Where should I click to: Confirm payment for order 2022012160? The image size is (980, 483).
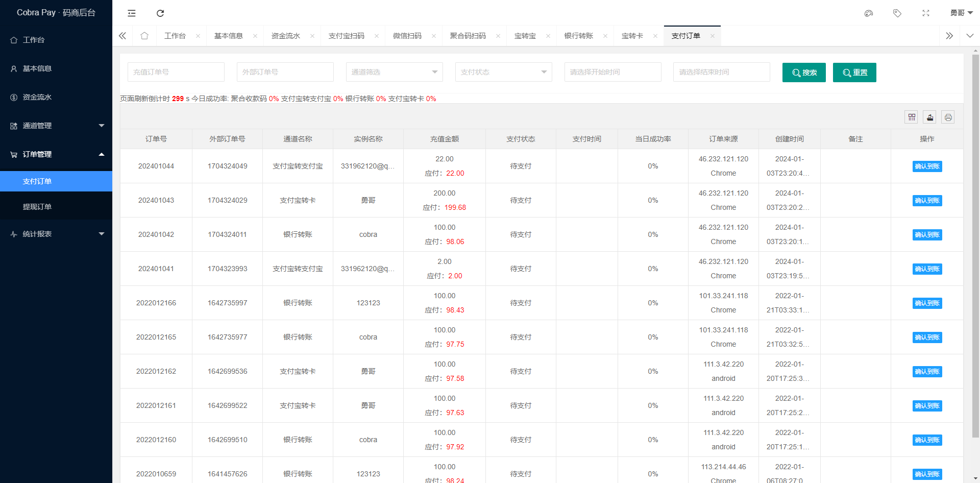point(927,440)
